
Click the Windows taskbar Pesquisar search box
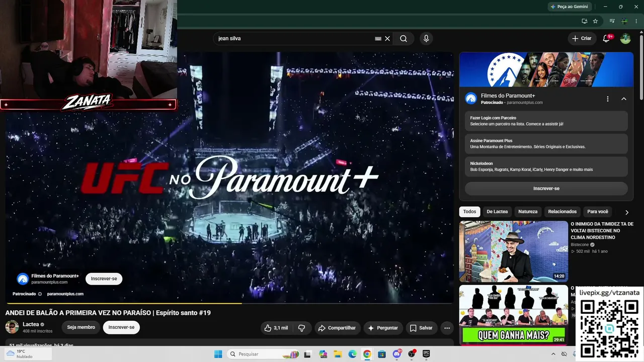point(263,354)
